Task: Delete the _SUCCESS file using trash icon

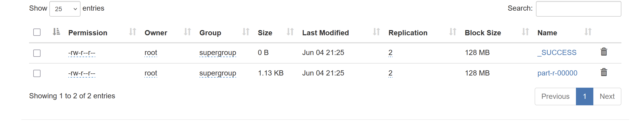Action: [x=604, y=52]
